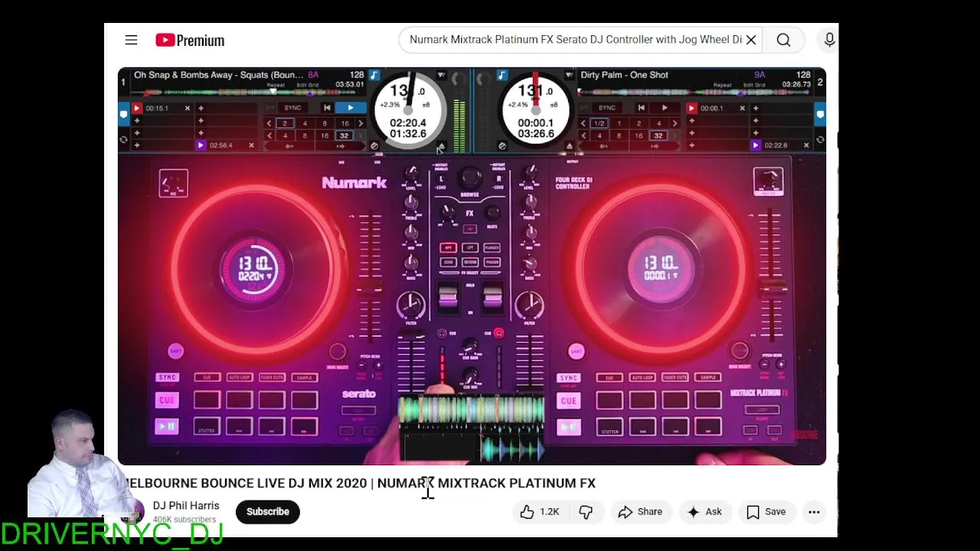This screenshot has height=551, width=980.
Task: Open deck 2 dropdown triangle beside platter
Action: (x=569, y=75)
